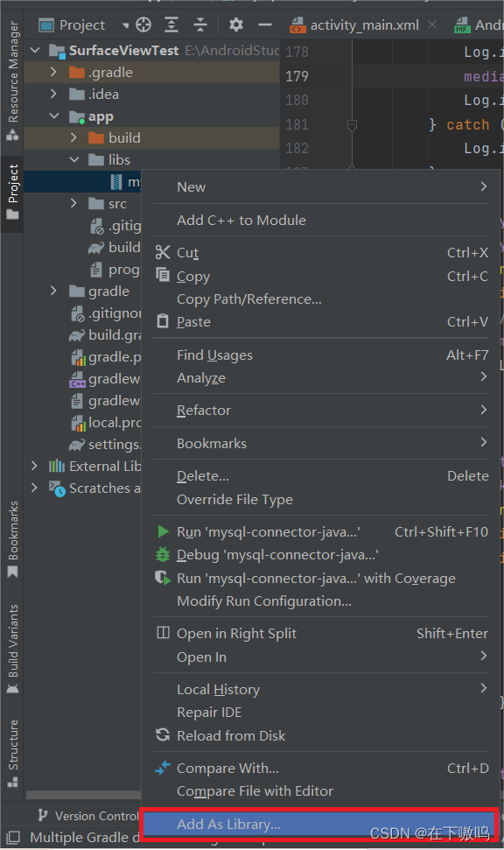
Task: Expand Scratches and Consoles node
Action: [34, 488]
